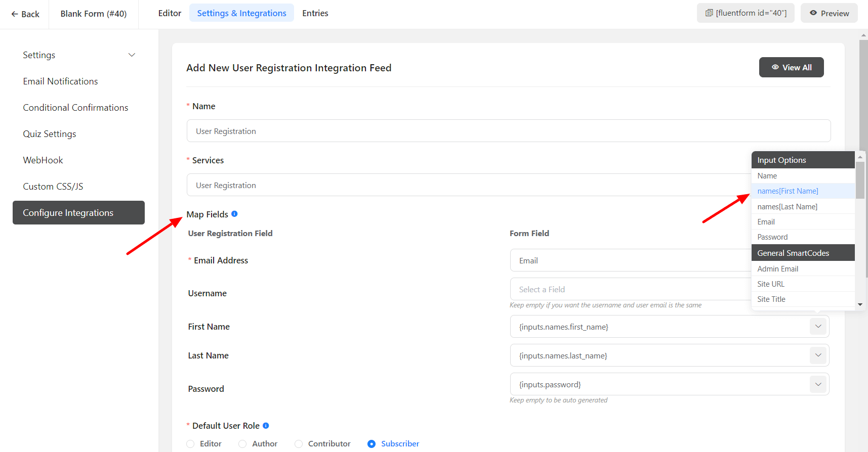Select the Subscriber user role
The height and width of the screenshot is (452, 868).
tap(371, 444)
